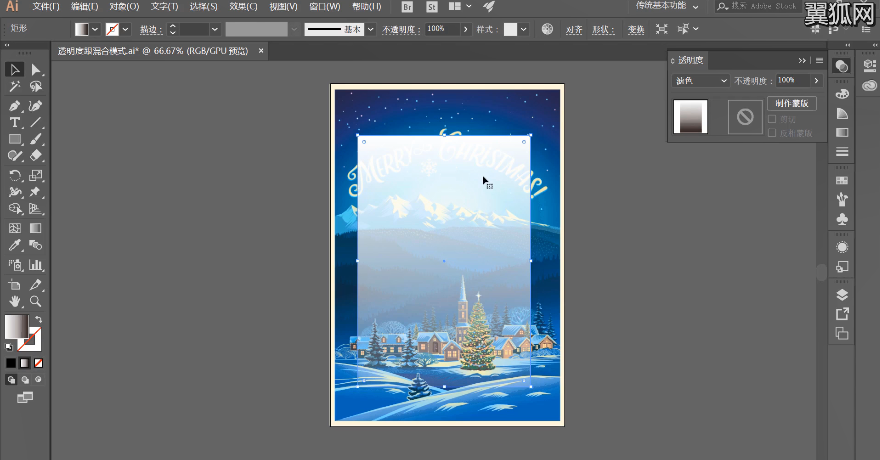This screenshot has width=880, height=460.
Task: Select the Blend tool
Action: [35, 245]
